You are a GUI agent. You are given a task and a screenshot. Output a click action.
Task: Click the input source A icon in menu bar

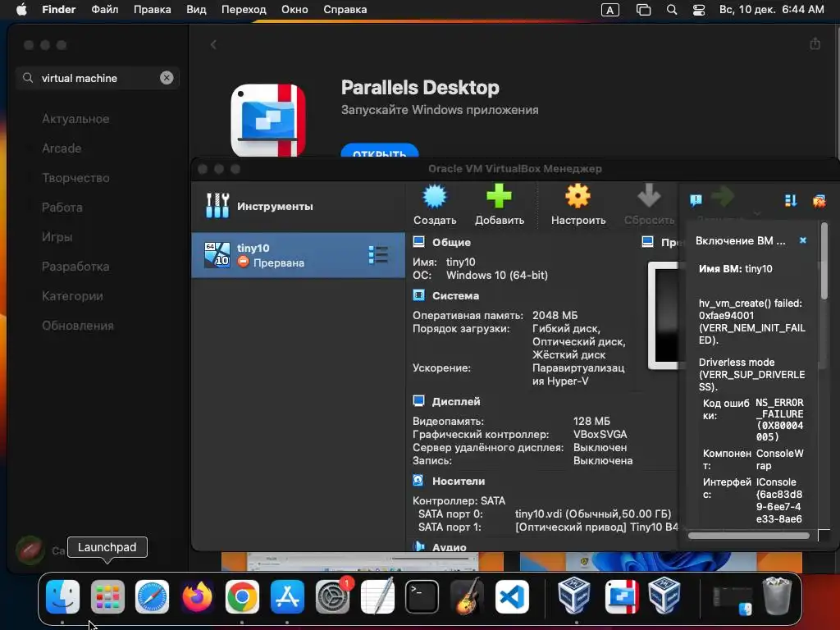[610, 10]
